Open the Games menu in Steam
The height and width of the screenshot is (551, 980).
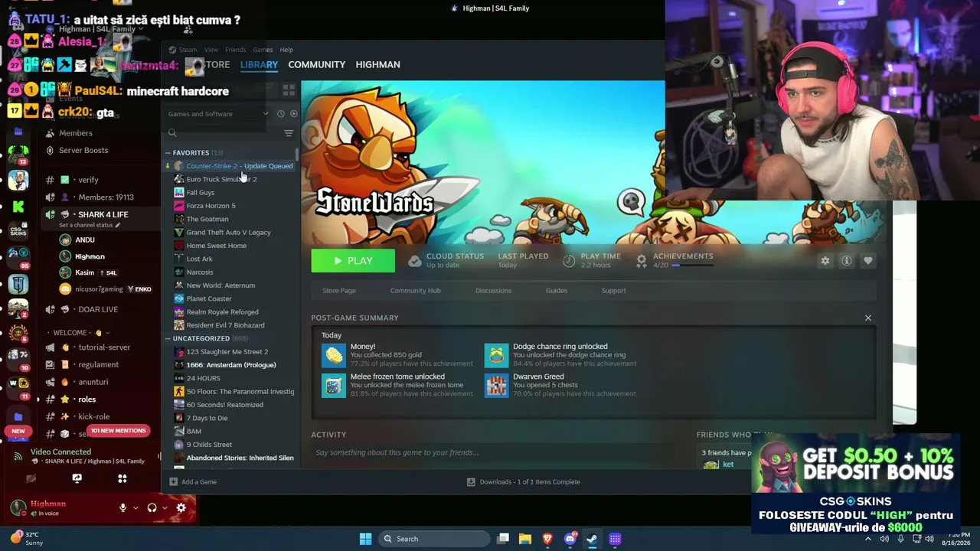tap(263, 50)
